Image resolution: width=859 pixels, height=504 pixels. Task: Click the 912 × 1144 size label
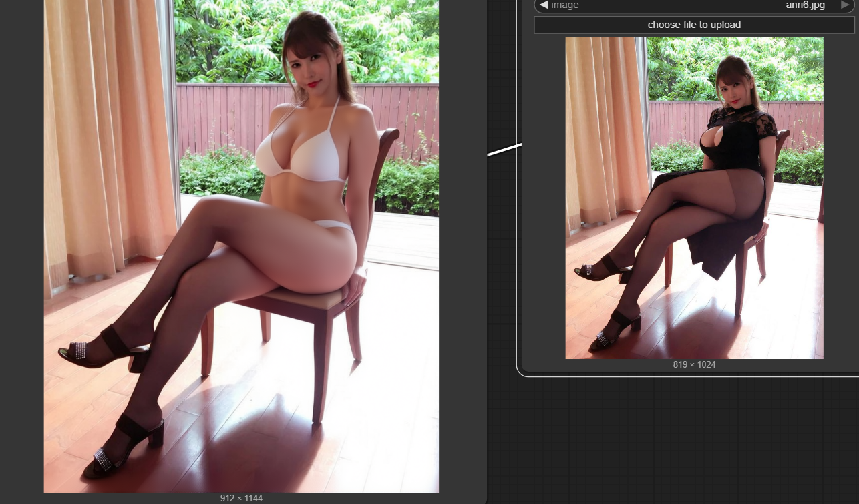(241, 499)
